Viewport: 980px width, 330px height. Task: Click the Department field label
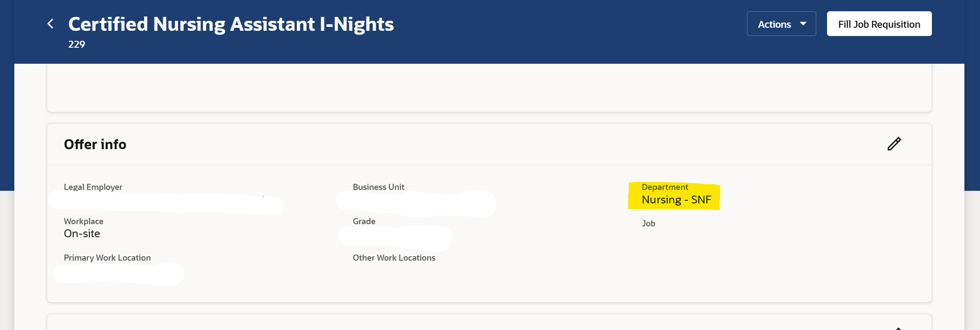pyautogui.click(x=665, y=187)
